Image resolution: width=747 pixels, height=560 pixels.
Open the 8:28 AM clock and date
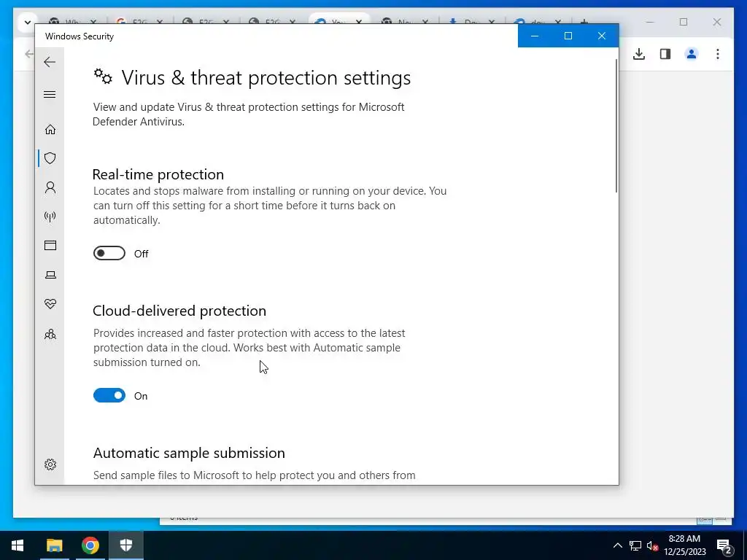point(684,545)
